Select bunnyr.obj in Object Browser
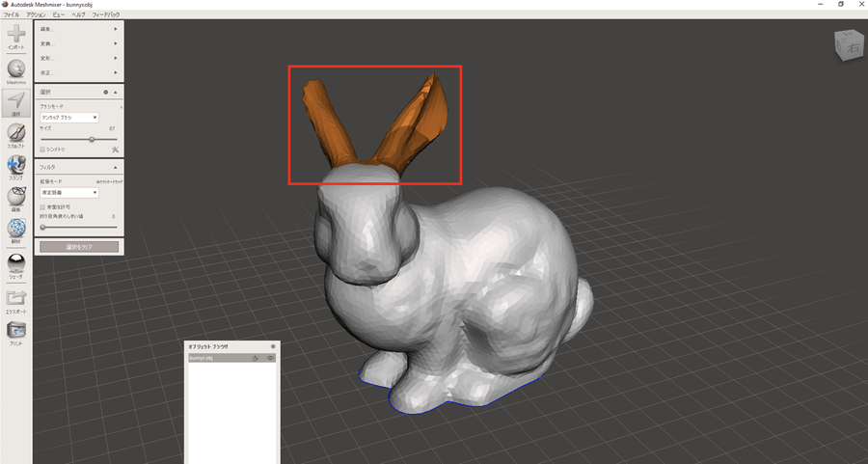The width and height of the screenshot is (868, 464). coord(231,358)
